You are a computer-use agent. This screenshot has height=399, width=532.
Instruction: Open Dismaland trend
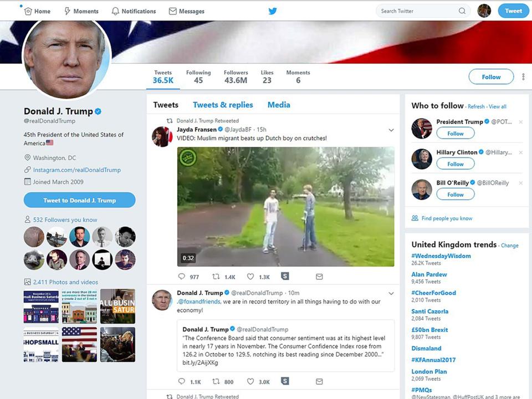(x=426, y=348)
